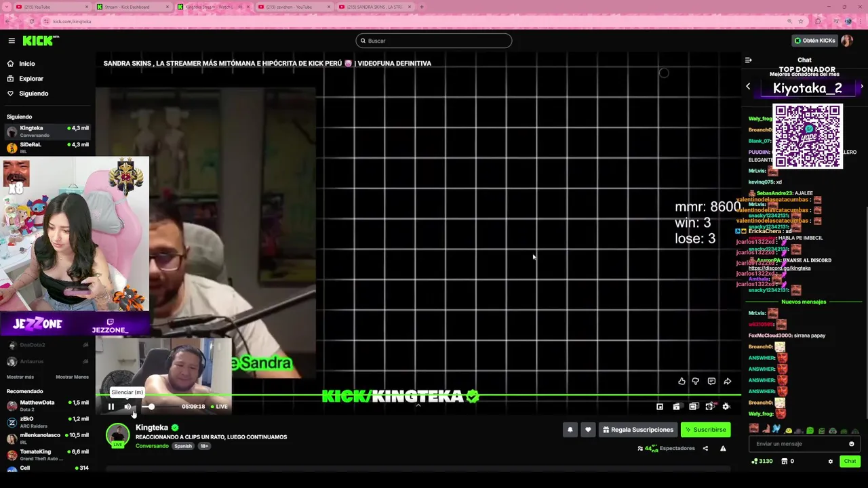Image resolution: width=868 pixels, height=488 pixels.
Task: Click chat username FoxMcCloud3000
Action: coord(770,335)
